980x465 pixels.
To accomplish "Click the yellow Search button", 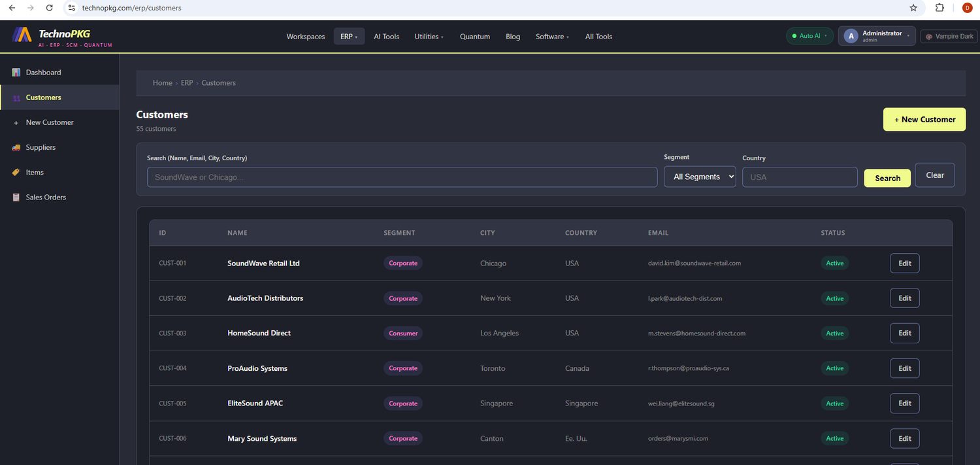I will tap(887, 178).
